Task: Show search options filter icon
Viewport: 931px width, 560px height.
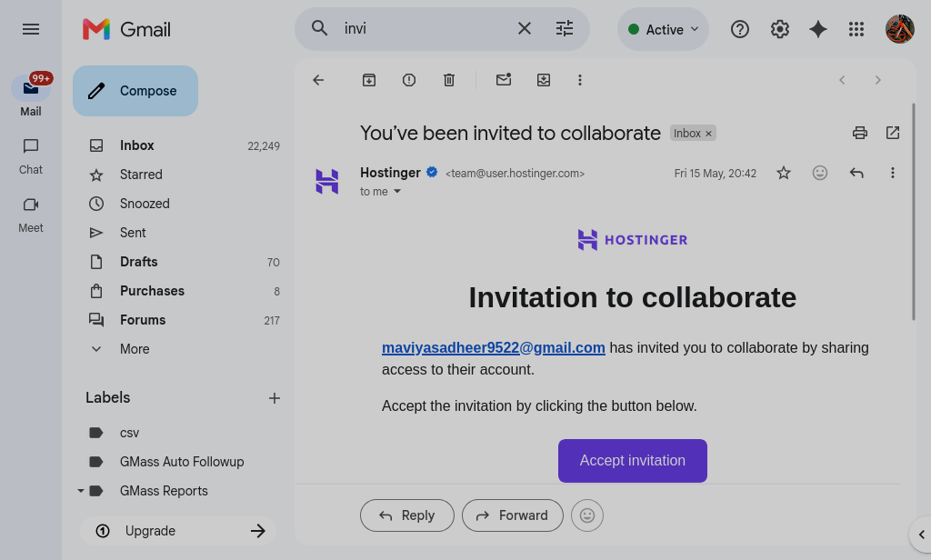Action: (565, 28)
